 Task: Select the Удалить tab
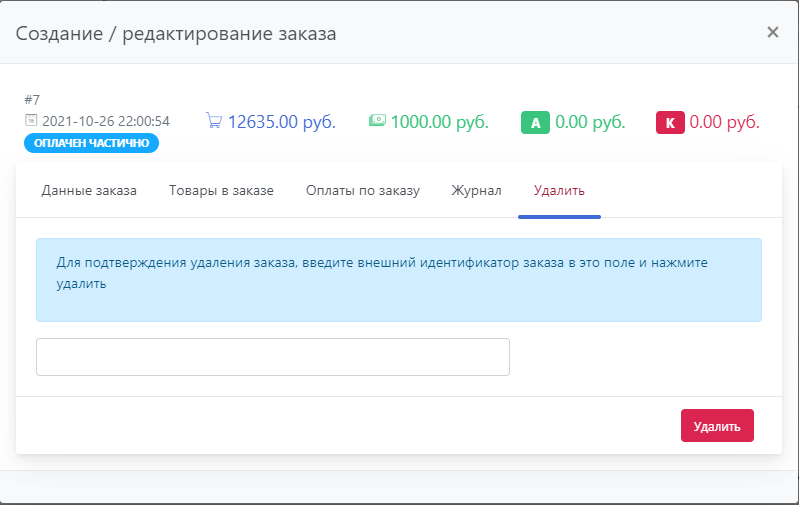559,190
